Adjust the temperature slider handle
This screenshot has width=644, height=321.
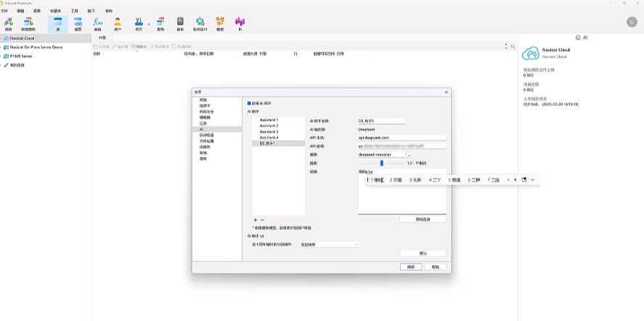click(x=382, y=163)
